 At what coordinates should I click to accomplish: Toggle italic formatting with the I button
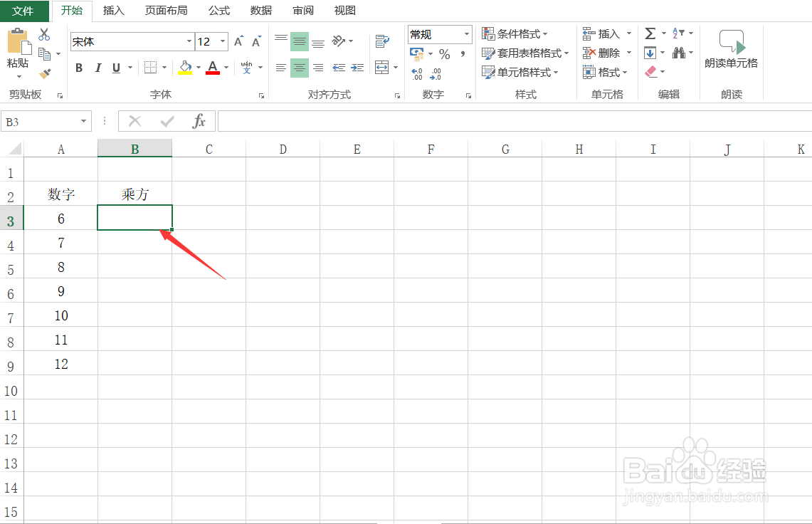98,68
